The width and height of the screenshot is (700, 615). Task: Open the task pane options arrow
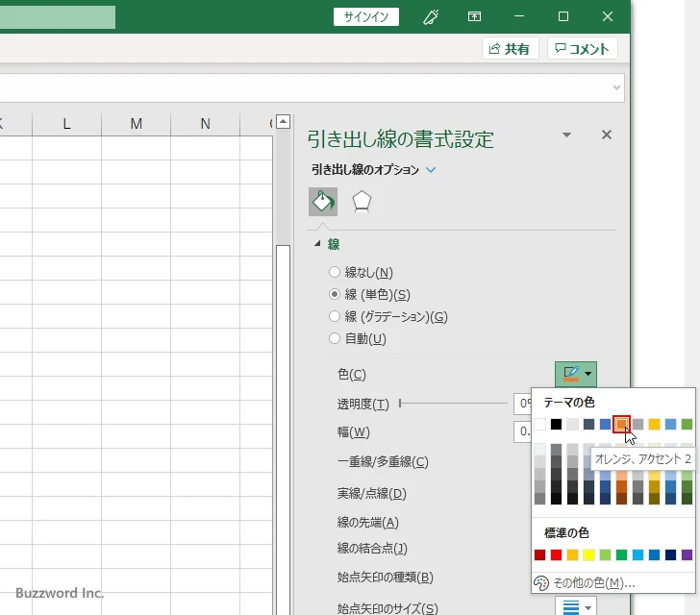(566, 135)
